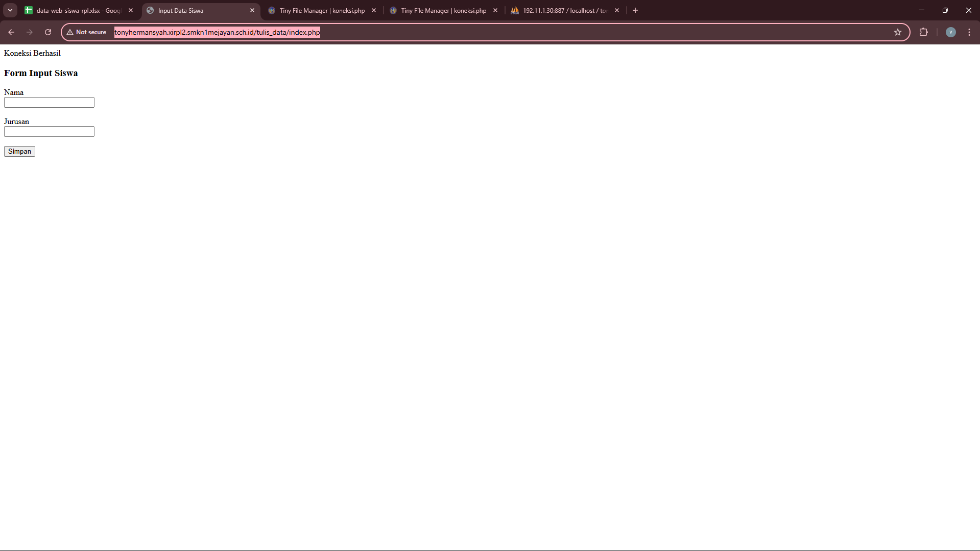Focus the Nama text field
Image resolution: width=980 pixels, height=551 pixels.
coord(49,103)
